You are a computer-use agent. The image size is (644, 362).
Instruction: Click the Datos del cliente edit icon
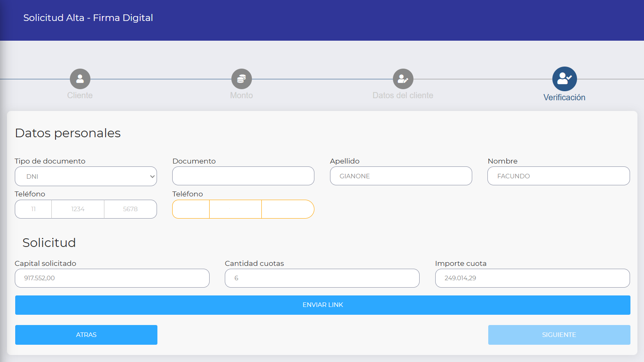[x=403, y=79]
